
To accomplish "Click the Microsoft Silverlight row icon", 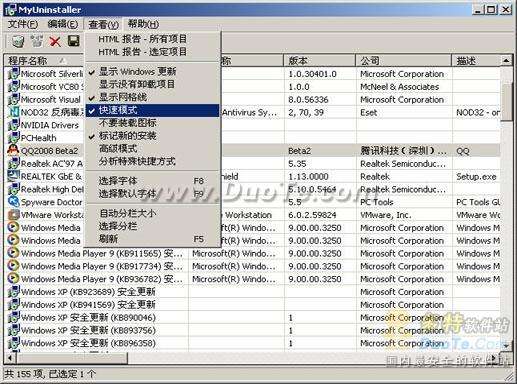I will pos(13,73).
